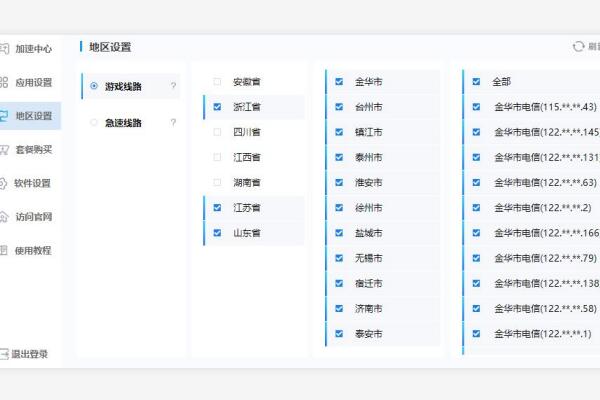Screen dimensions: 600x400
Task: Click the help icon next to 游戏线路
Action: [173, 86]
